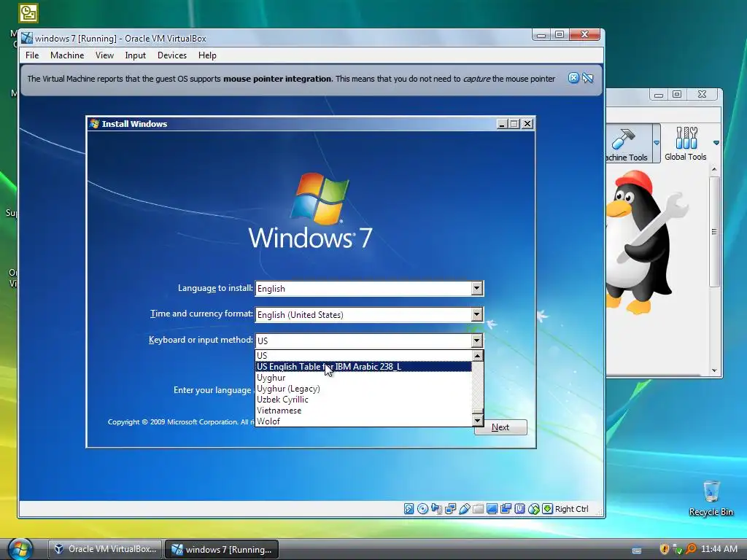Open the Recycle Bin on desktop
747x560 pixels.
tap(711, 498)
